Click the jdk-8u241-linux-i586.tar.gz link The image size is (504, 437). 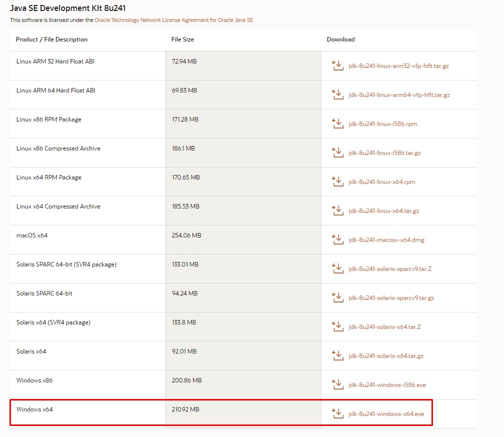(x=384, y=153)
